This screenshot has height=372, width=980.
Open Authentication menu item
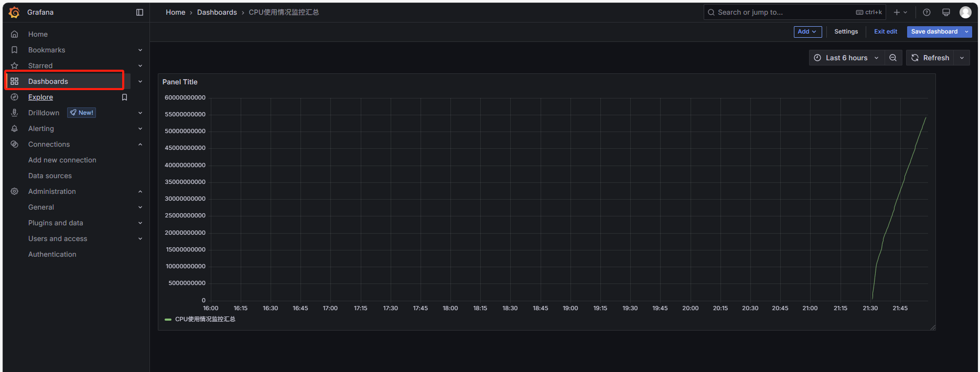pyautogui.click(x=52, y=254)
